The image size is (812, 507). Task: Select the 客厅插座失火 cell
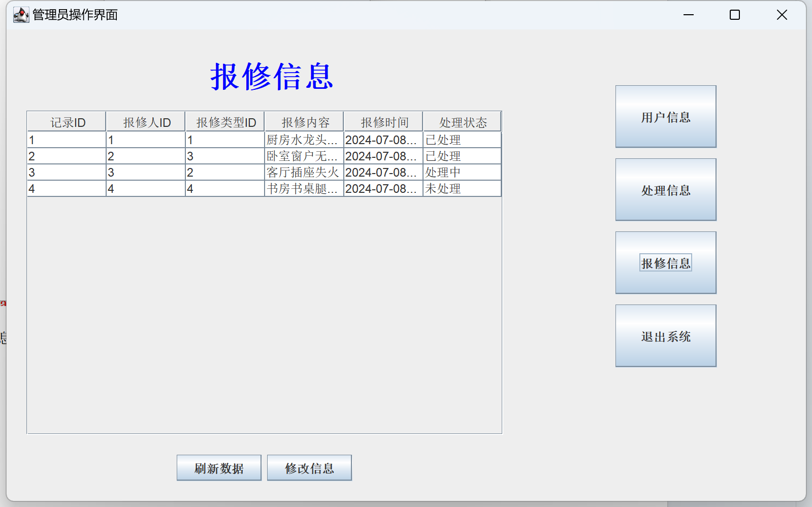tap(304, 173)
